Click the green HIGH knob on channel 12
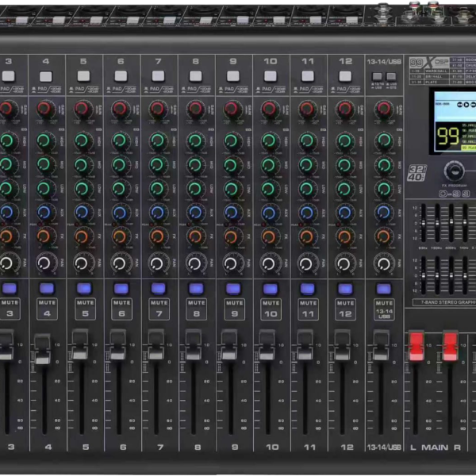This screenshot has width=476, height=476. pyautogui.click(x=344, y=140)
